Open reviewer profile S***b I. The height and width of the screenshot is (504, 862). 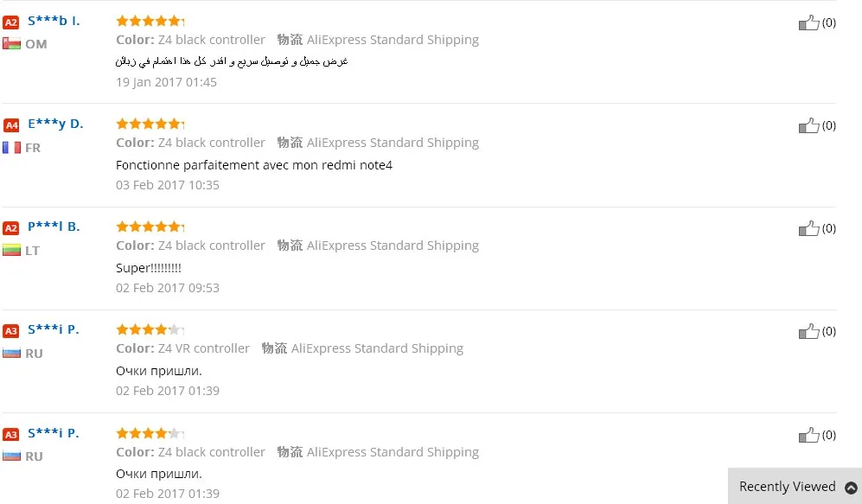(x=54, y=21)
